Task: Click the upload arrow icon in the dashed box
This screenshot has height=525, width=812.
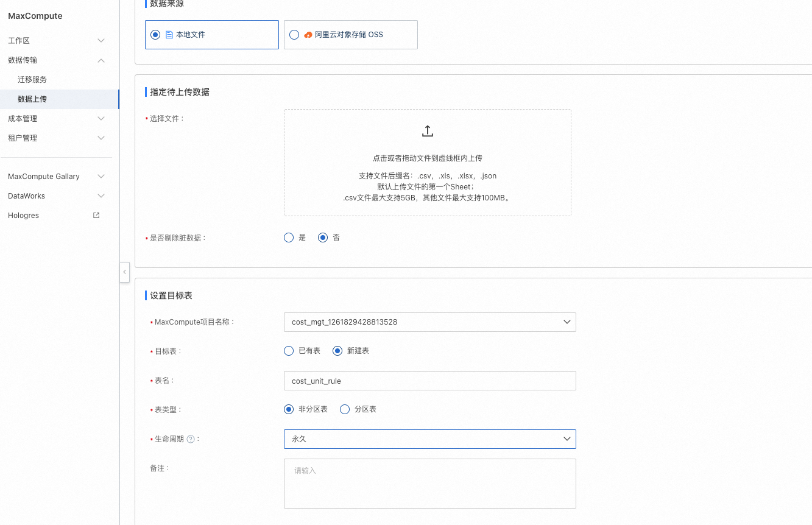Action: (x=428, y=131)
